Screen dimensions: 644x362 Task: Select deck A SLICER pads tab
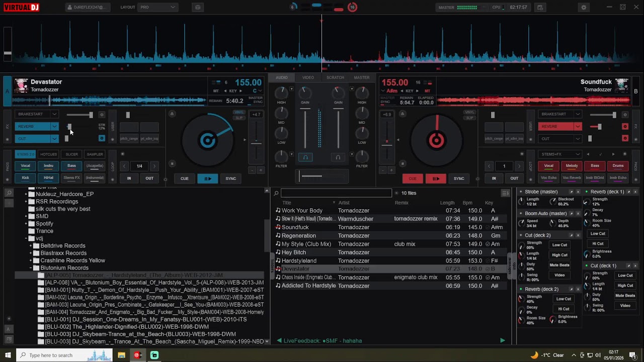click(71, 154)
